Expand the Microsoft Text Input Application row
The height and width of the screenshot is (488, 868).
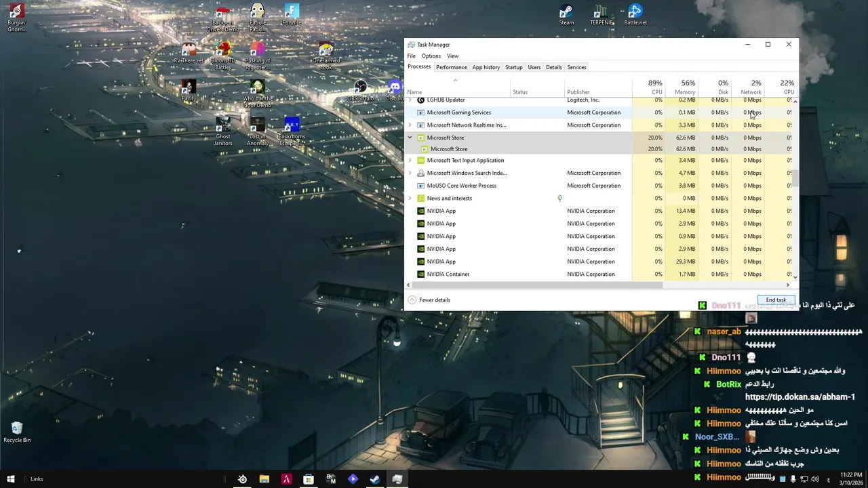(x=410, y=161)
